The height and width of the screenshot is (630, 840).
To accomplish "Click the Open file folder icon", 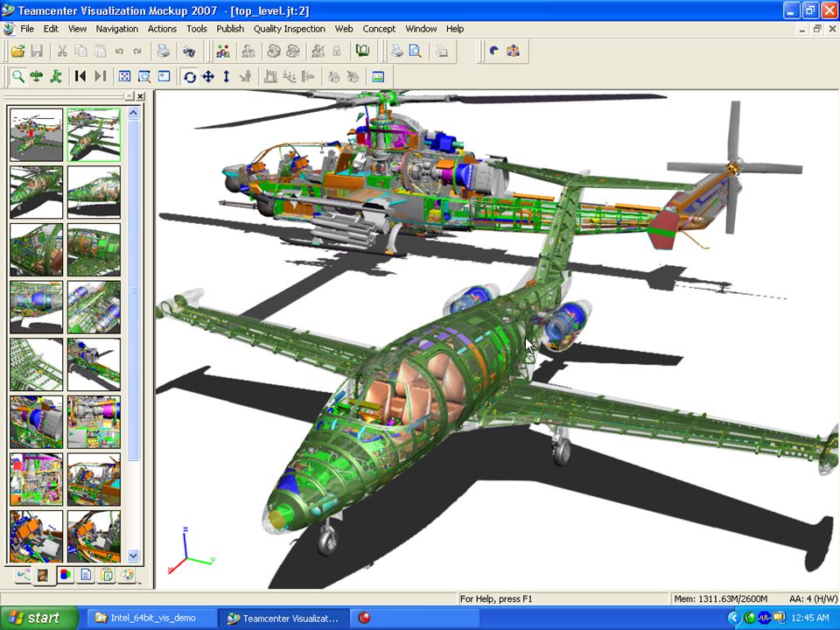I will point(17,51).
